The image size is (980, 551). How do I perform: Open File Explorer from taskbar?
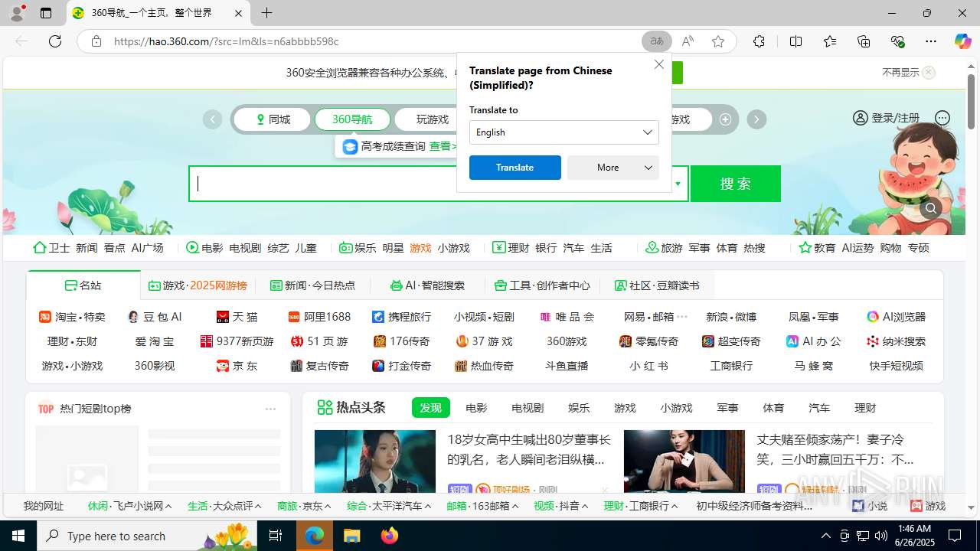[x=351, y=536]
